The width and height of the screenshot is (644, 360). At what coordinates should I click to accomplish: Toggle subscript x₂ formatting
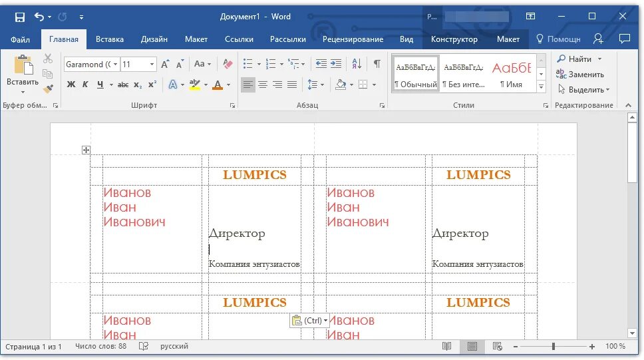[138, 85]
